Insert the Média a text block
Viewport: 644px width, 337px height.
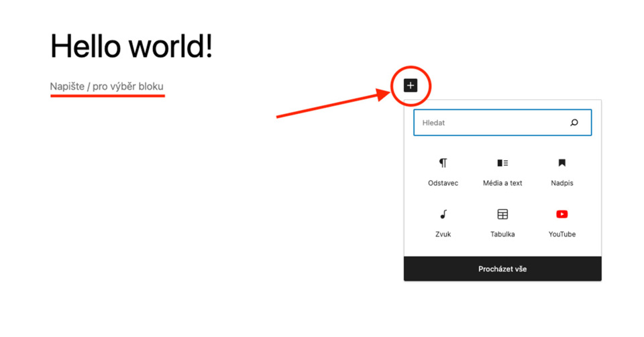(x=502, y=172)
